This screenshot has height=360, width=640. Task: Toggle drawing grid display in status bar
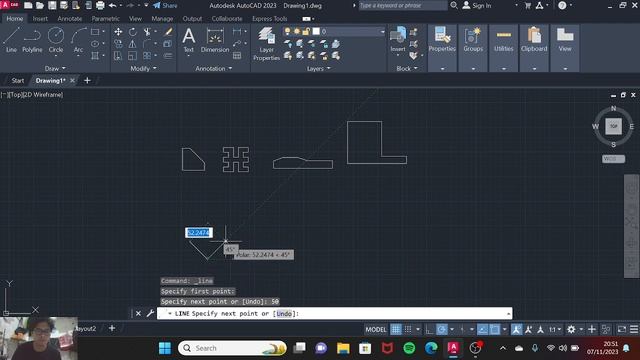coord(396,329)
